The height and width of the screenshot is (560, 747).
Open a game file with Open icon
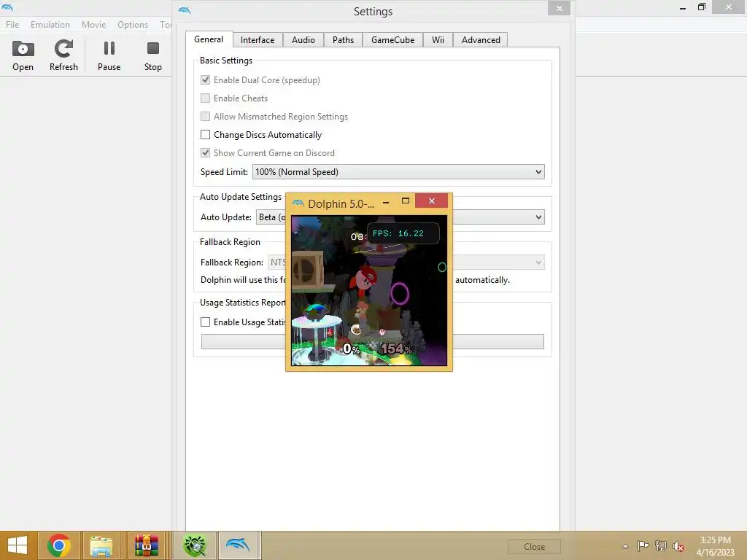coord(23,55)
